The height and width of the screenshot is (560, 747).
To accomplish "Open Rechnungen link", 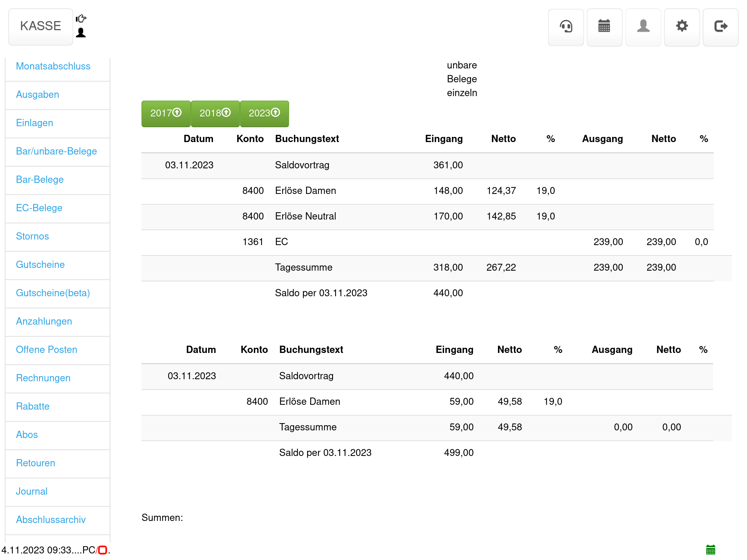I will (x=43, y=378).
